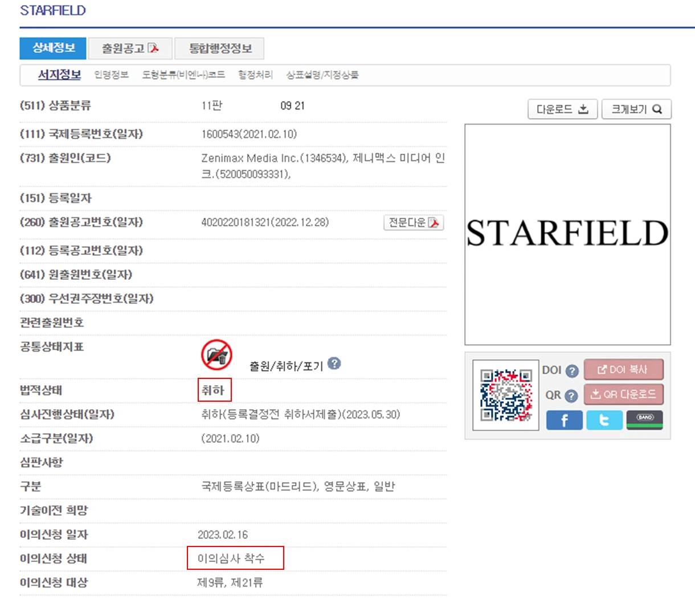Click the 11판 classification edition
The width and height of the screenshot is (695, 616).
212,105
